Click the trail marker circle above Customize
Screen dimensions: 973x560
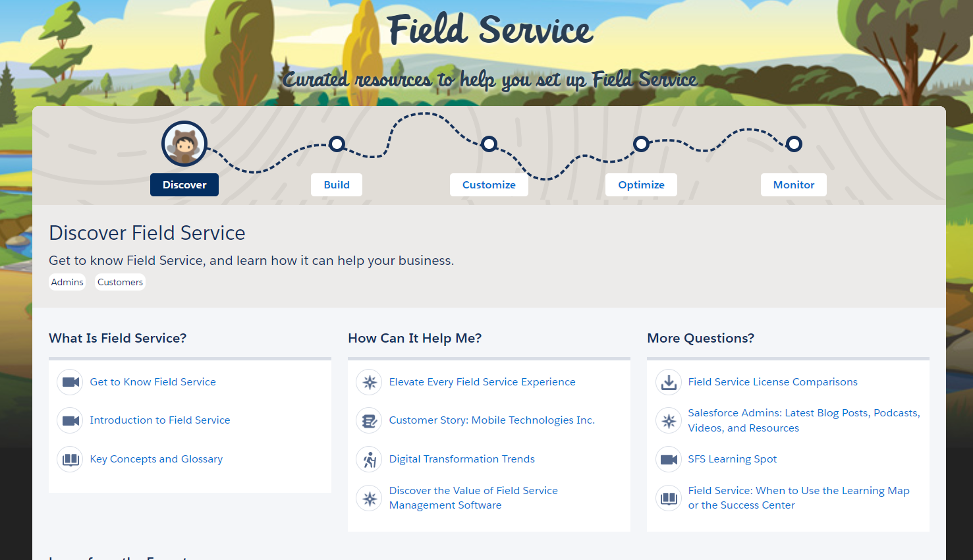click(x=489, y=144)
